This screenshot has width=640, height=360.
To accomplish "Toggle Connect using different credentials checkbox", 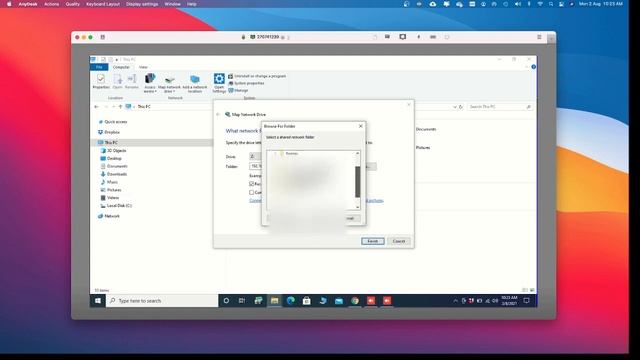I will (251, 192).
